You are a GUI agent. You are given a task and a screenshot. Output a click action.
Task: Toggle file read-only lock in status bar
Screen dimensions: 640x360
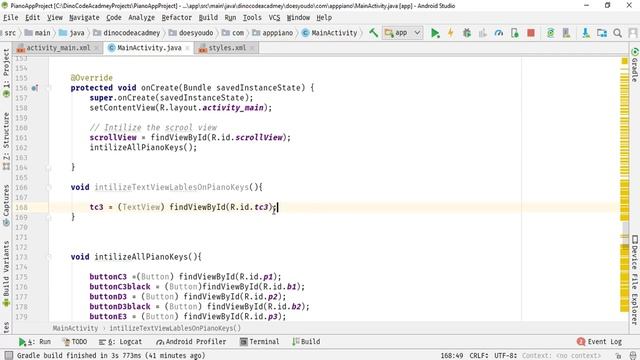pyautogui.click(x=619, y=356)
